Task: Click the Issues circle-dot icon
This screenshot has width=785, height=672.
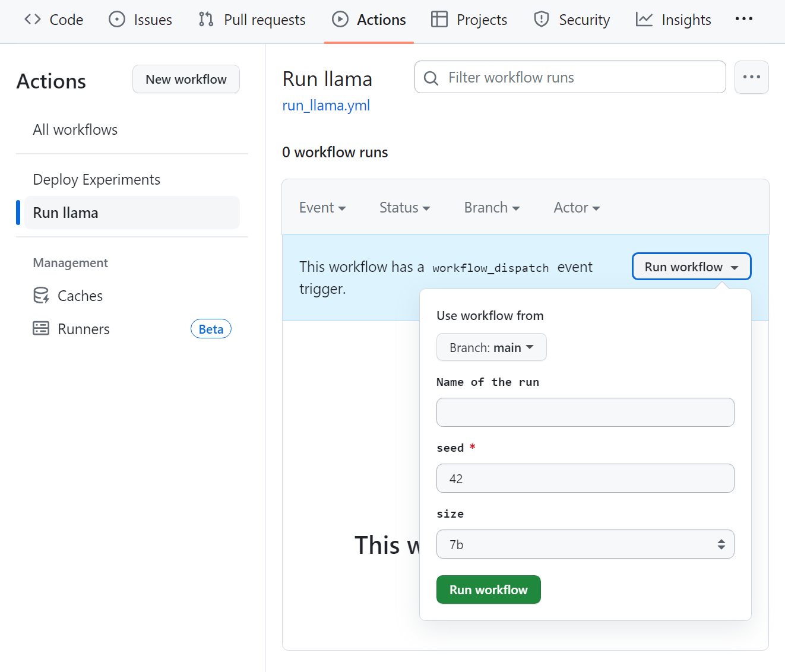Action: pyautogui.click(x=117, y=20)
